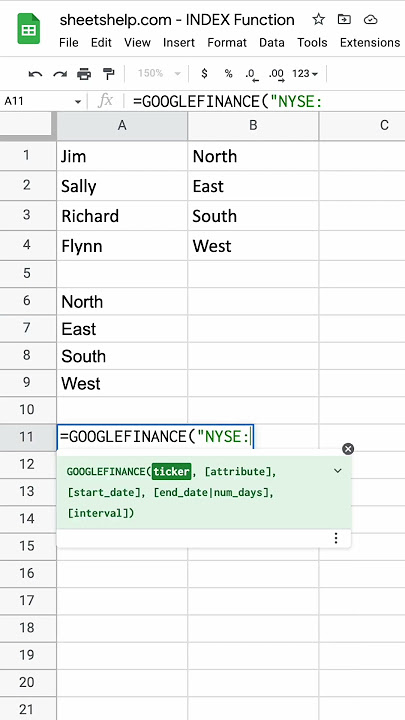
Task: Click the undo arrow icon
Action: (35, 74)
